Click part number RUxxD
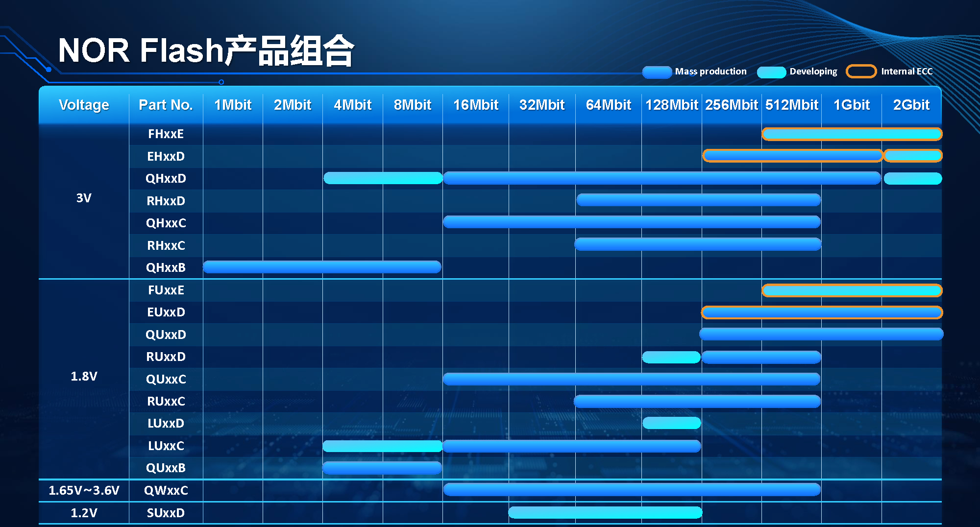Screen dimensions: 980x527 166,357
